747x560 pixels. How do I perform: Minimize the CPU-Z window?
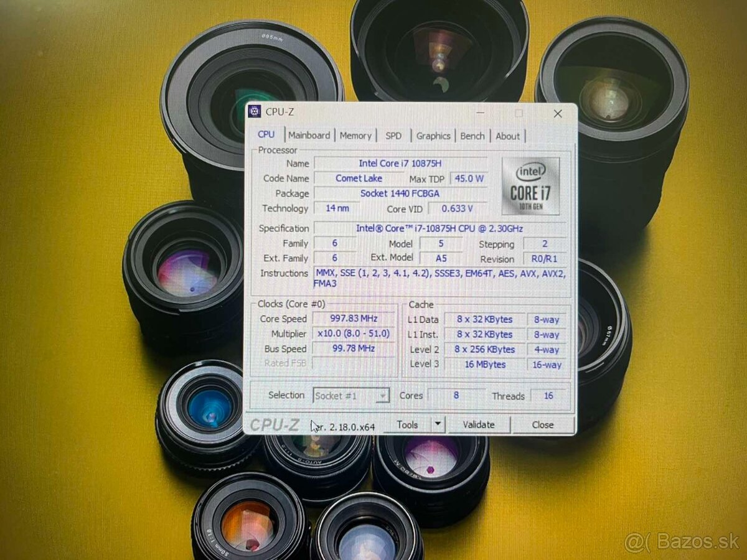click(x=480, y=113)
